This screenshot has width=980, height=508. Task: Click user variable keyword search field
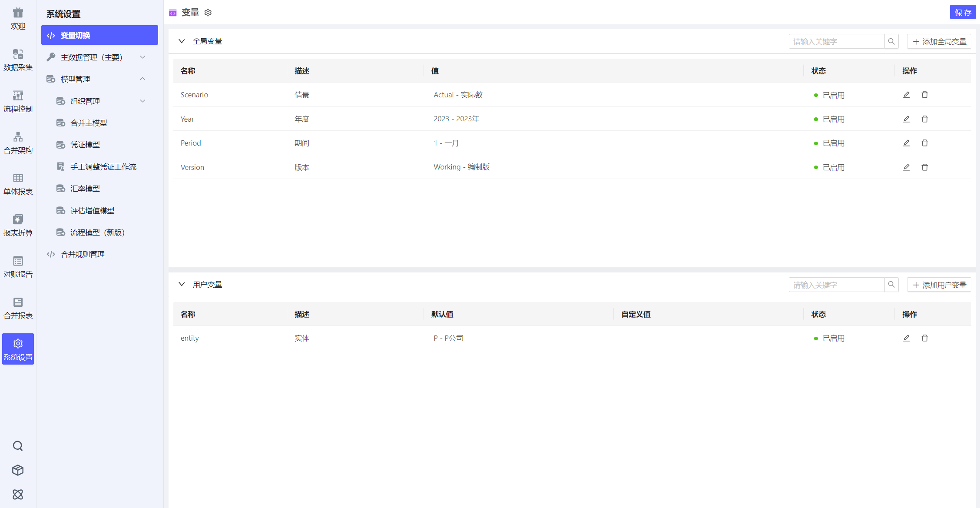(x=836, y=285)
